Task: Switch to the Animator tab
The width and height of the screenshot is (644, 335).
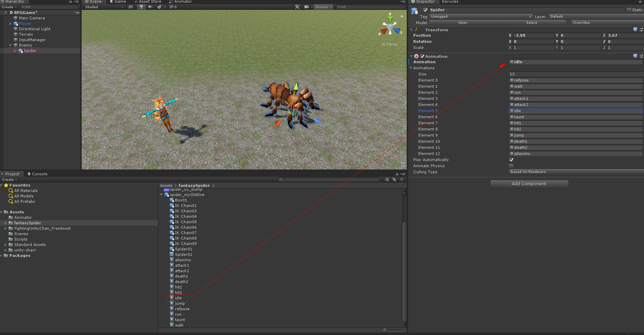Action: pos(181,2)
